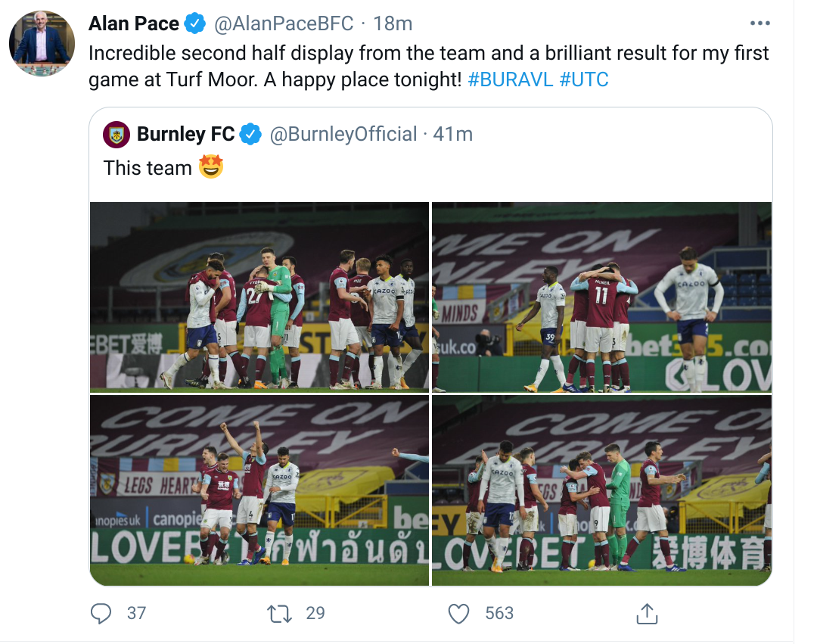Open Burnley FC display name

click(x=185, y=135)
